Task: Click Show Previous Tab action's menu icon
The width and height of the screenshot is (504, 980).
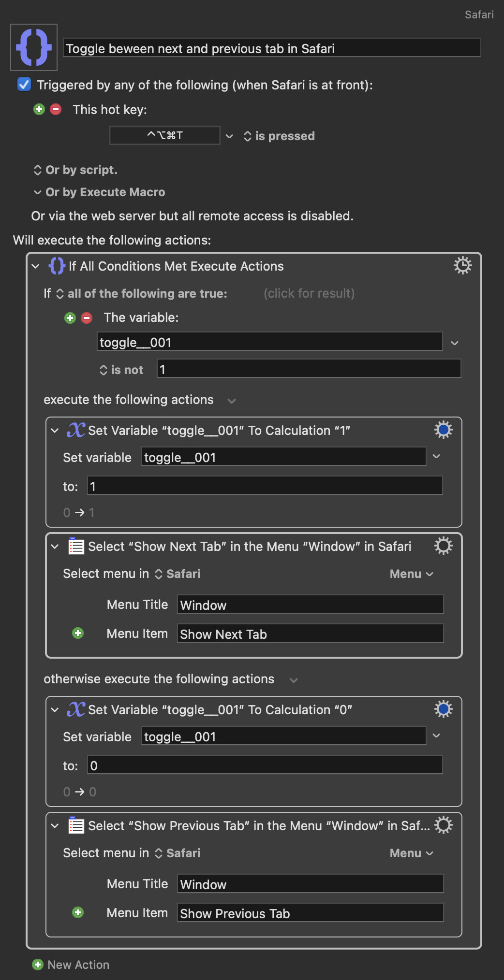Action: 76,825
